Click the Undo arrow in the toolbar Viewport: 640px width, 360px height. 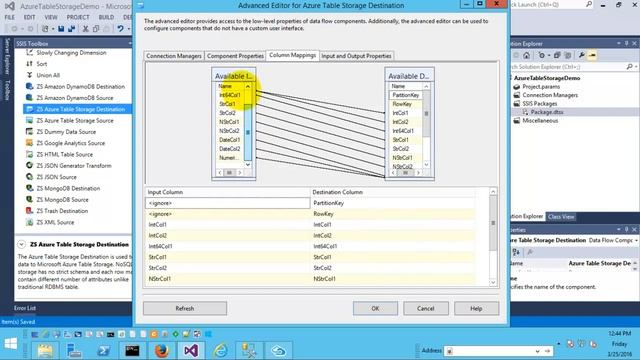tap(120, 29)
